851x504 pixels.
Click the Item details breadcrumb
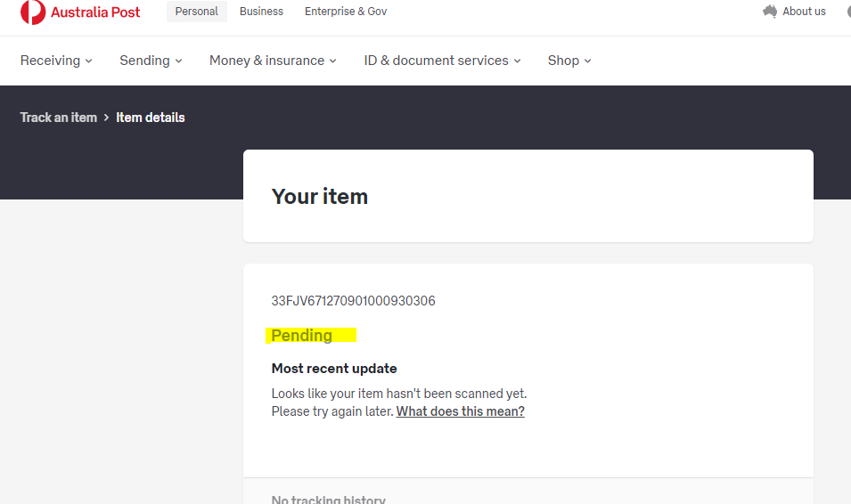pyautogui.click(x=151, y=118)
